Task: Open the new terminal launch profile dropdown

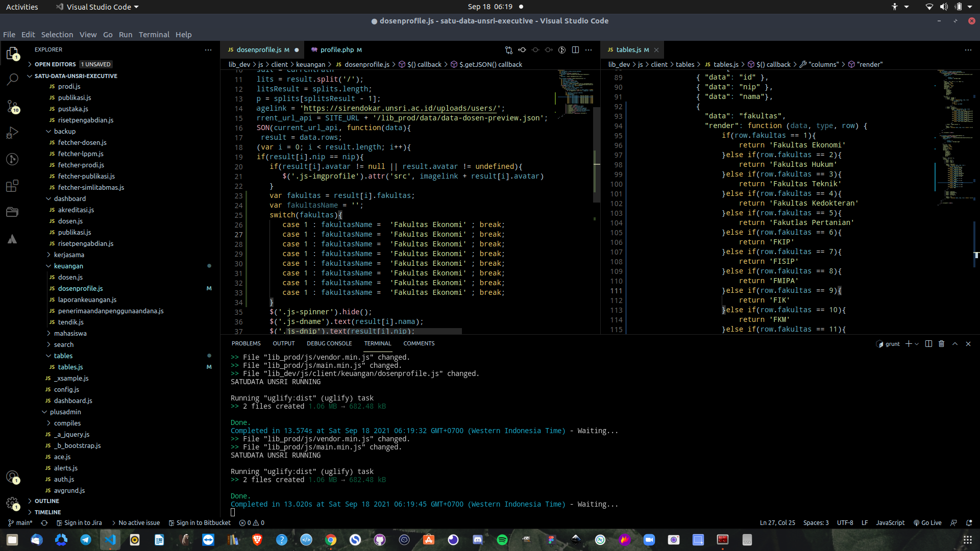Action: click(x=917, y=344)
